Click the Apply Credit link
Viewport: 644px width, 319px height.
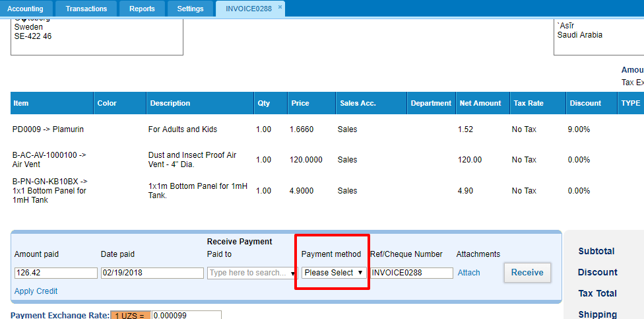point(36,291)
